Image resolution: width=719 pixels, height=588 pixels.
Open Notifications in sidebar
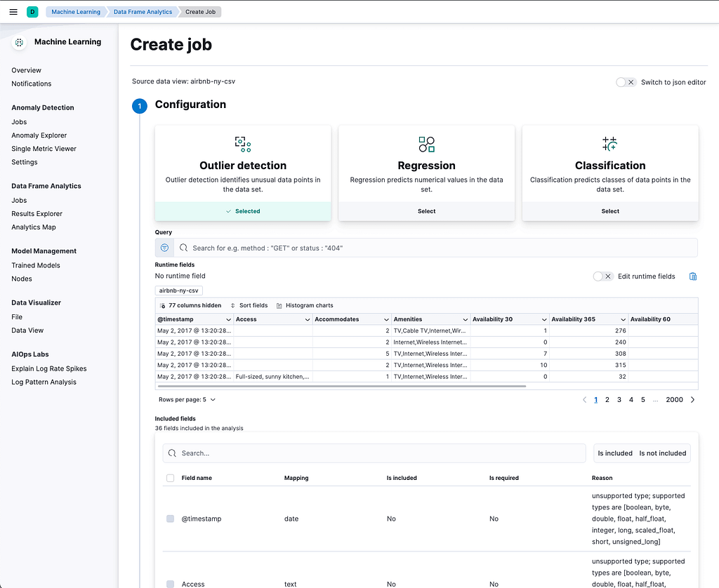click(x=31, y=83)
